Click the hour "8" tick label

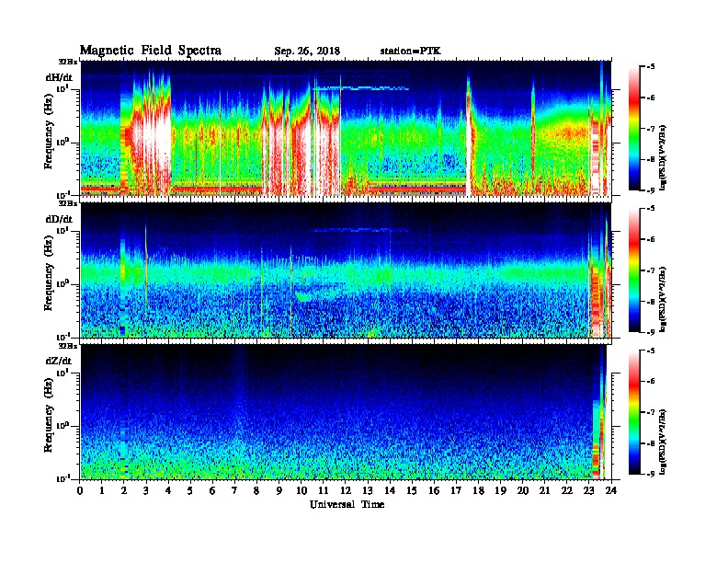click(x=256, y=490)
